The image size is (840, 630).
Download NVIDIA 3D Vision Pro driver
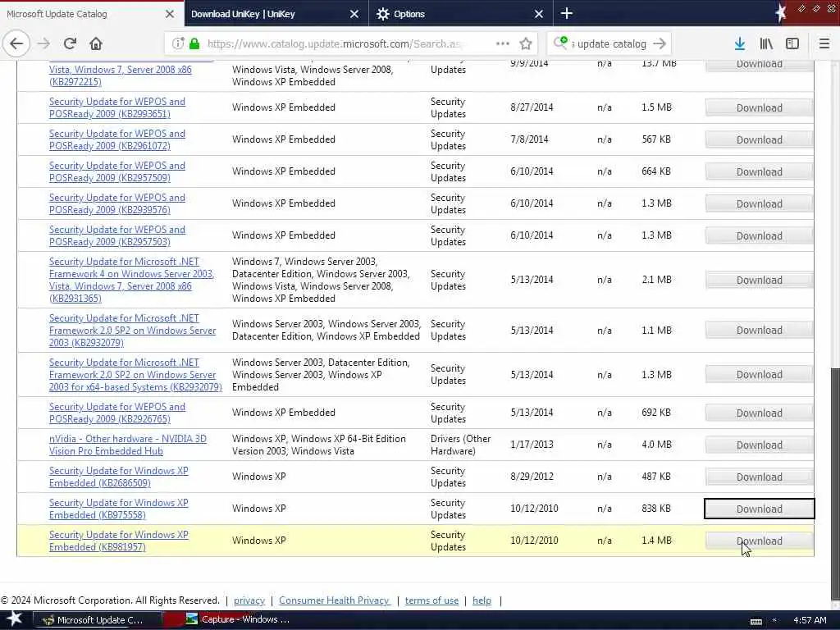759,445
